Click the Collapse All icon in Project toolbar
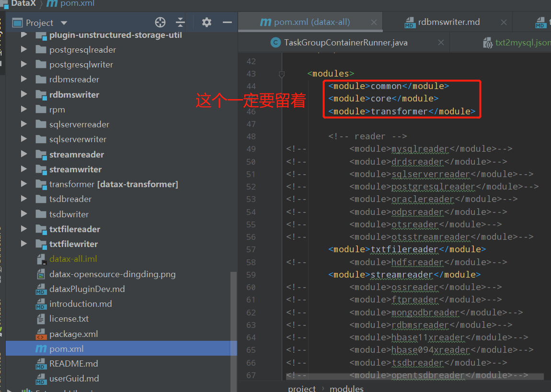Screen dimensions: 551x392 click(x=180, y=22)
